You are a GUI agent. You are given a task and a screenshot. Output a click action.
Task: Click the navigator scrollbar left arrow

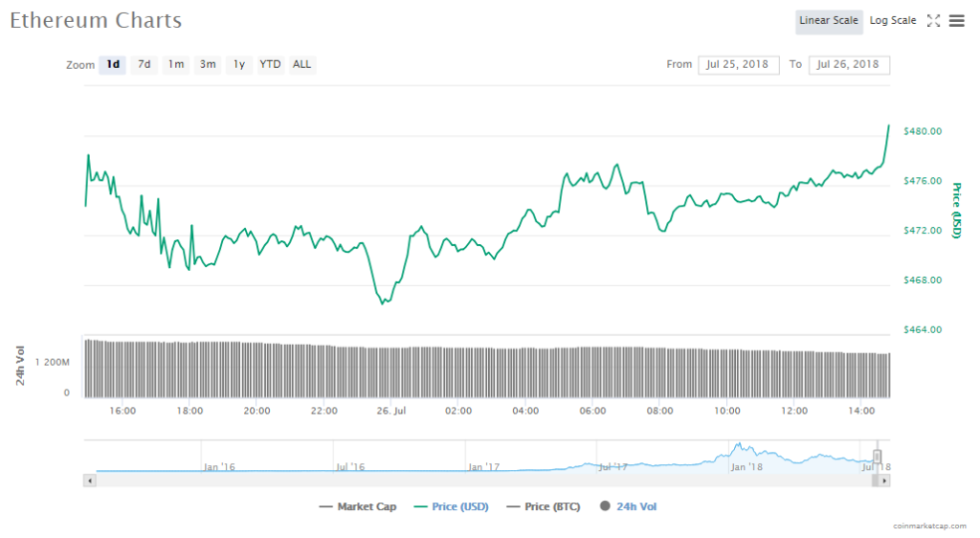(90, 480)
